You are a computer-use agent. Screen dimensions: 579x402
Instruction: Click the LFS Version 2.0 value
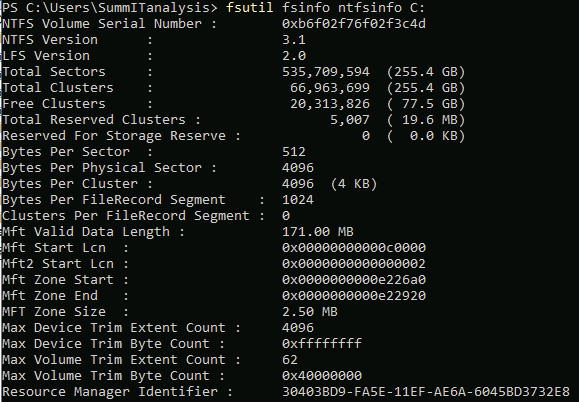point(294,56)
